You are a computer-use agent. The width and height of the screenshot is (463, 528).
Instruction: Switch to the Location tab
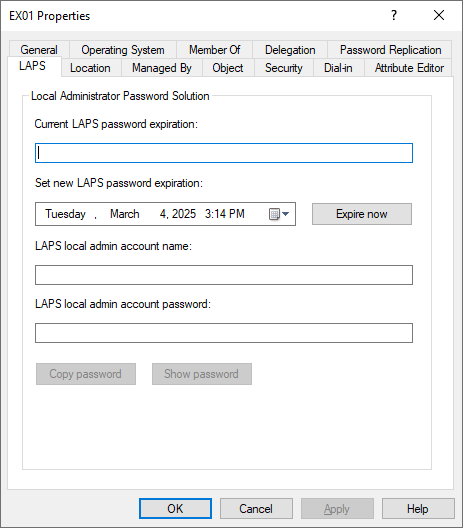pos(90,68)
